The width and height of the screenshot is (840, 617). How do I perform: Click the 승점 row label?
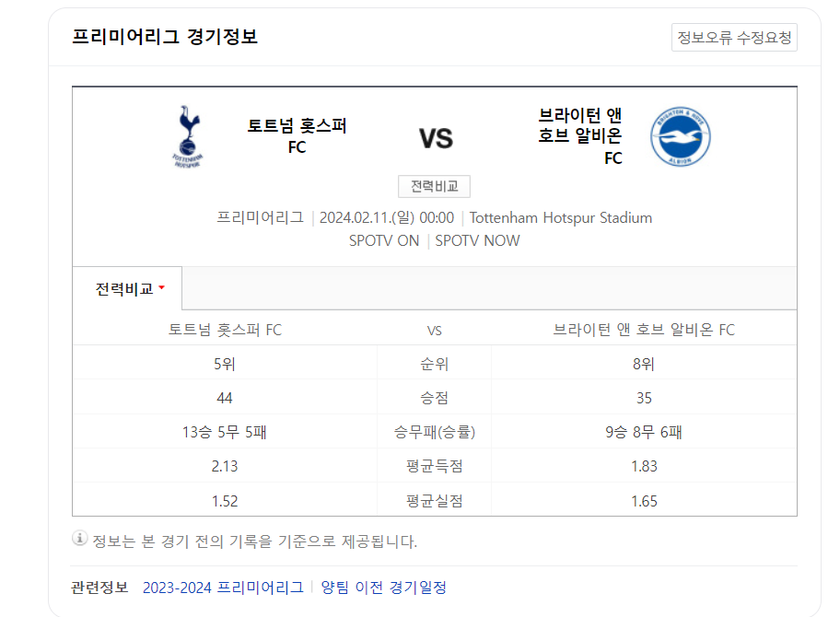434,398
